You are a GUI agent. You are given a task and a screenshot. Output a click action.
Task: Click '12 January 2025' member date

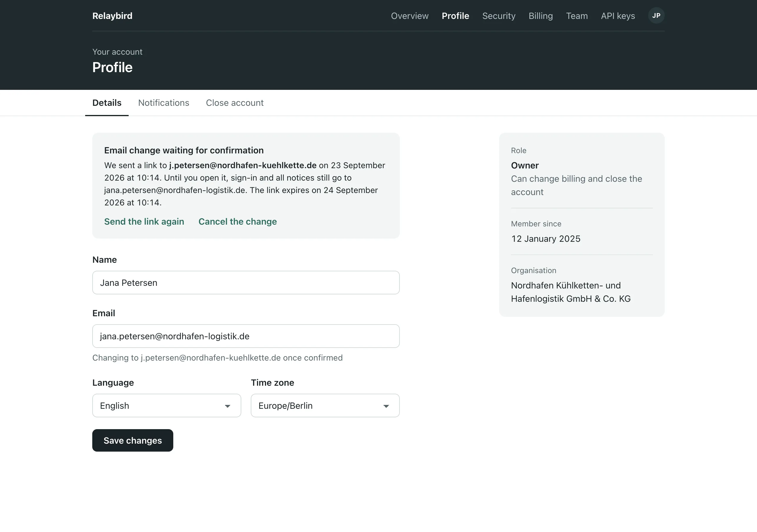545,239
